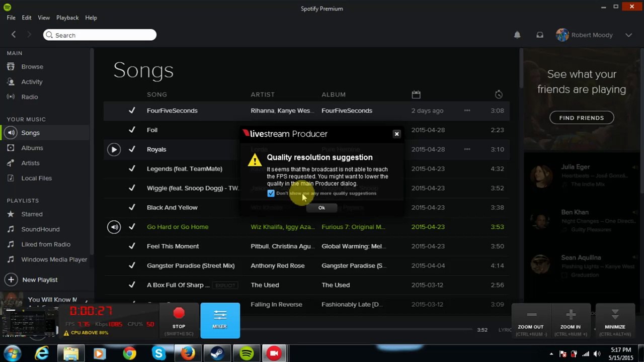Click the song list vertical scrollbar
This screenshot has height=362, width=644.
pos(521,68)
